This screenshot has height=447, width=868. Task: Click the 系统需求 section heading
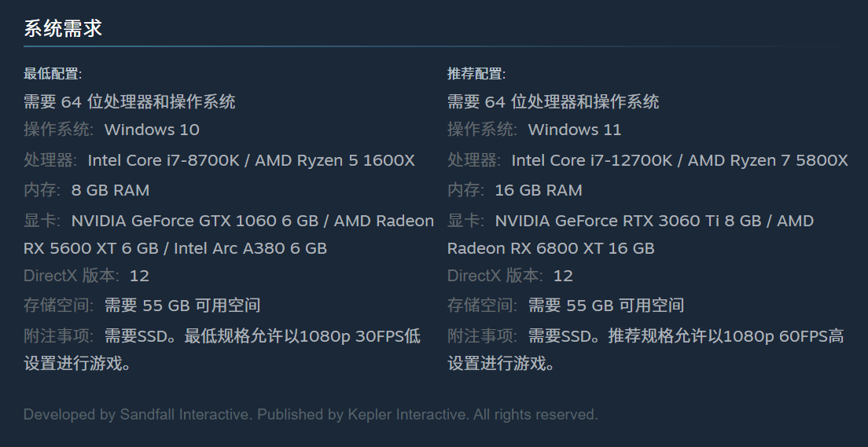(x=63, y=28)
